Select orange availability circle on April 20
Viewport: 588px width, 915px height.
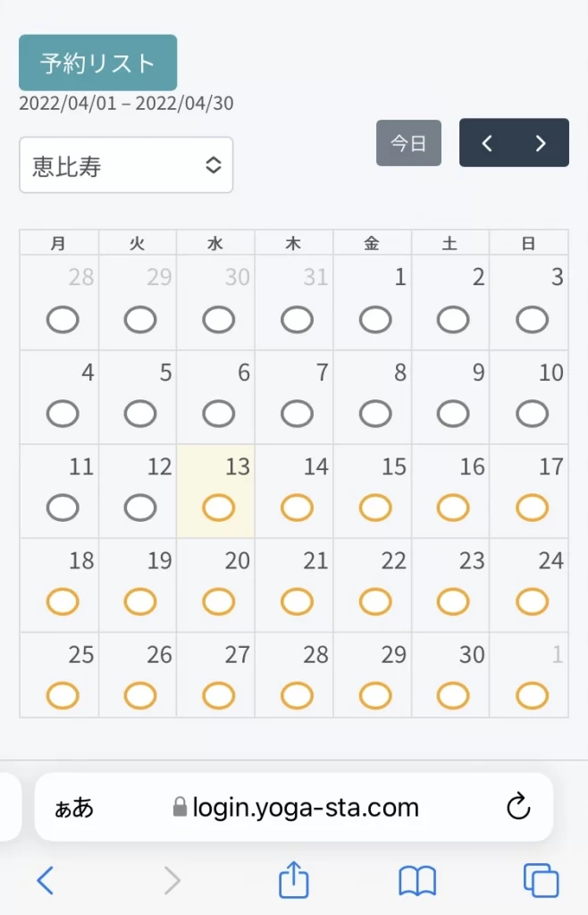219,601
